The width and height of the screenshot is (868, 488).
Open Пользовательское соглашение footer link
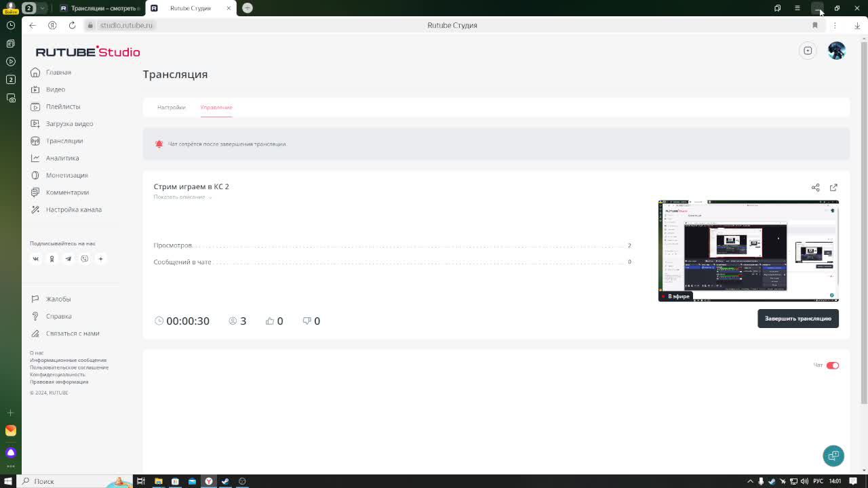click(x=69, y=367)
